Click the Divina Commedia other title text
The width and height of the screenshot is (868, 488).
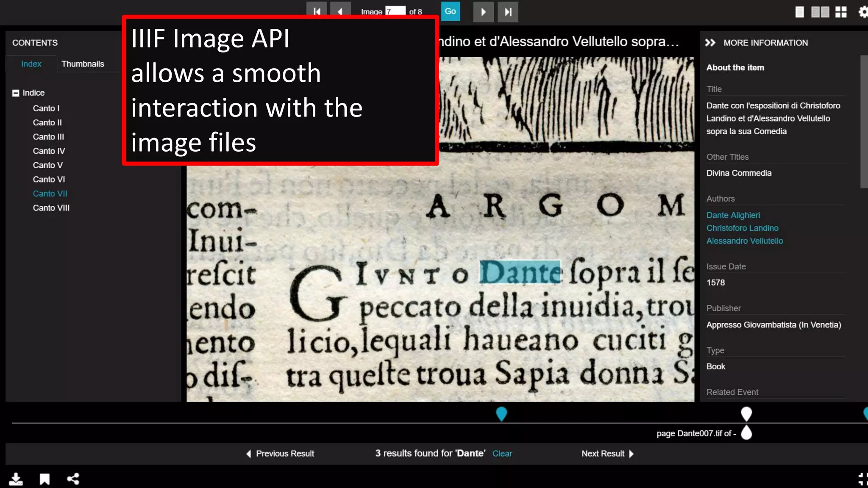point(739,173)
